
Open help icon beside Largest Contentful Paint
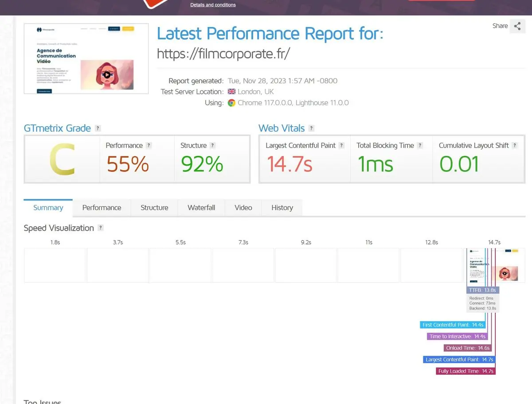pos(342,145)
